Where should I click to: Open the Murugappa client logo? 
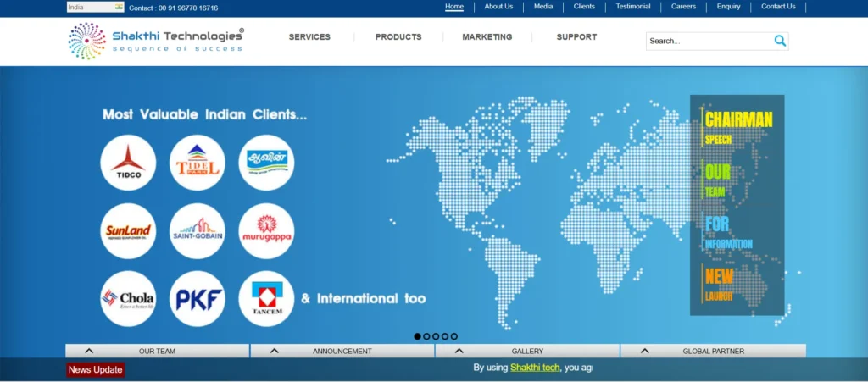tap(266, 230)
